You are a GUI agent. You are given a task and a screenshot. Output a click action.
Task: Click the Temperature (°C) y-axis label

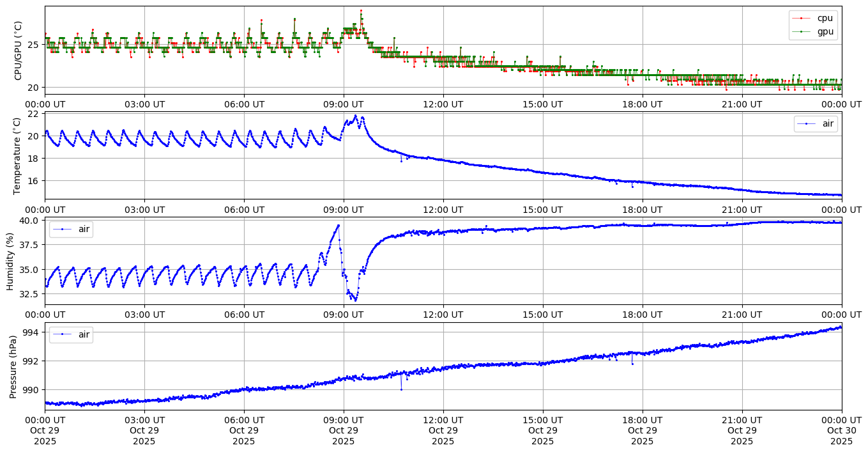[19, 155]
